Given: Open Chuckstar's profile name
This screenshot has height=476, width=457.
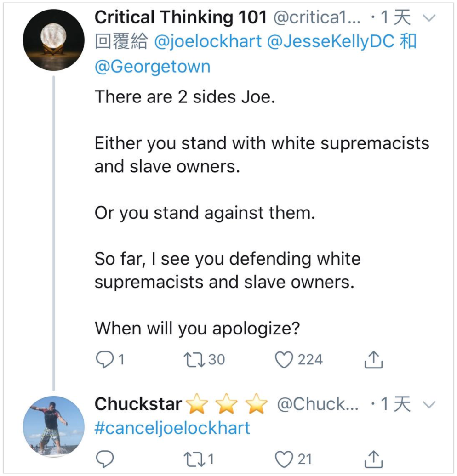Looking at the screenshot, I should (x=138, y=404).
